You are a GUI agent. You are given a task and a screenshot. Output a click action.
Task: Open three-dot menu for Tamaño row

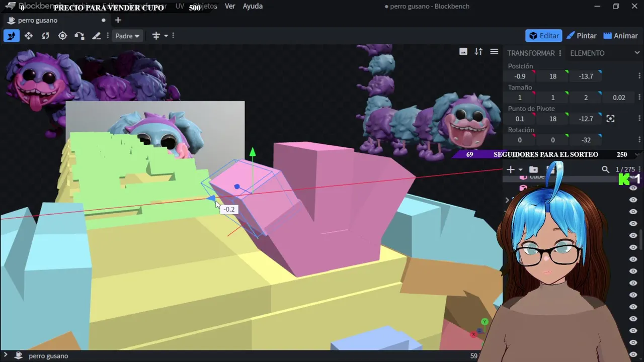(639, 97)
